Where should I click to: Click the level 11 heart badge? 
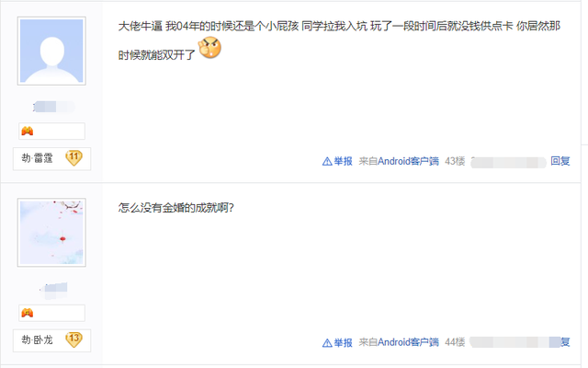point(73,158)
